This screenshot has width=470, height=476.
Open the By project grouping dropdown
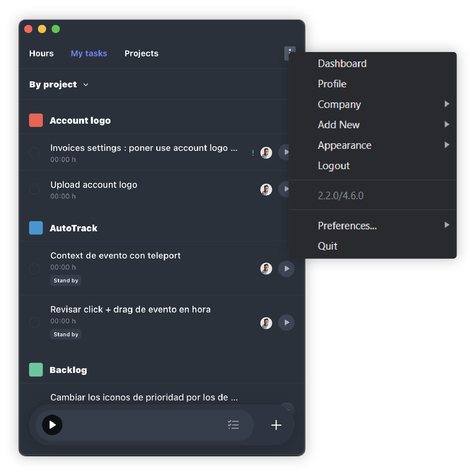[59, 84]
